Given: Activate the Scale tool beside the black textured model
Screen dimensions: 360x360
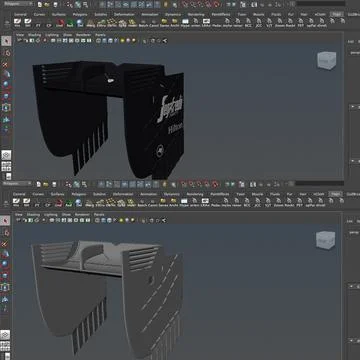Looking at the screenshot, I should pos(6,97).
